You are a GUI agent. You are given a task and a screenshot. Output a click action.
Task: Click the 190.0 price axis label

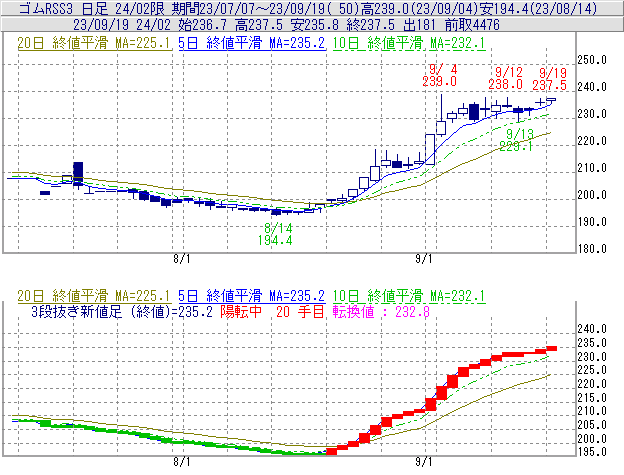(x=592, y=222)
